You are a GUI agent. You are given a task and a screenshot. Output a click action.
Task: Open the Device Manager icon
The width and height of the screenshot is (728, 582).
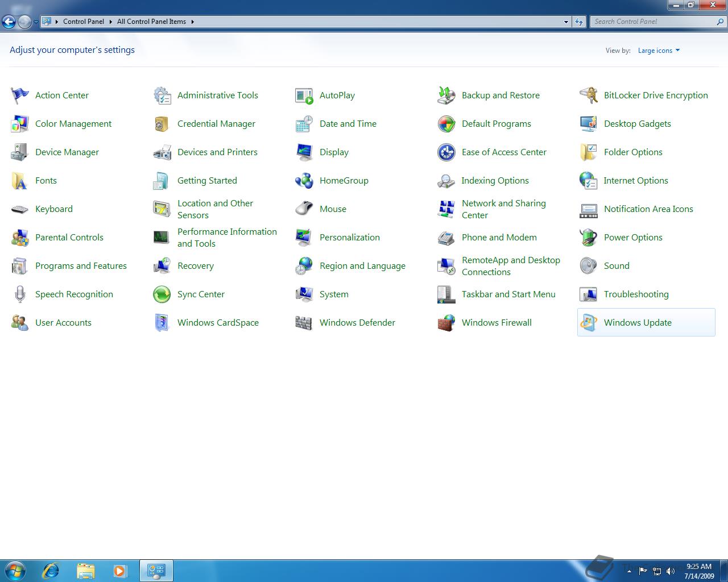[x=20, y=152]
